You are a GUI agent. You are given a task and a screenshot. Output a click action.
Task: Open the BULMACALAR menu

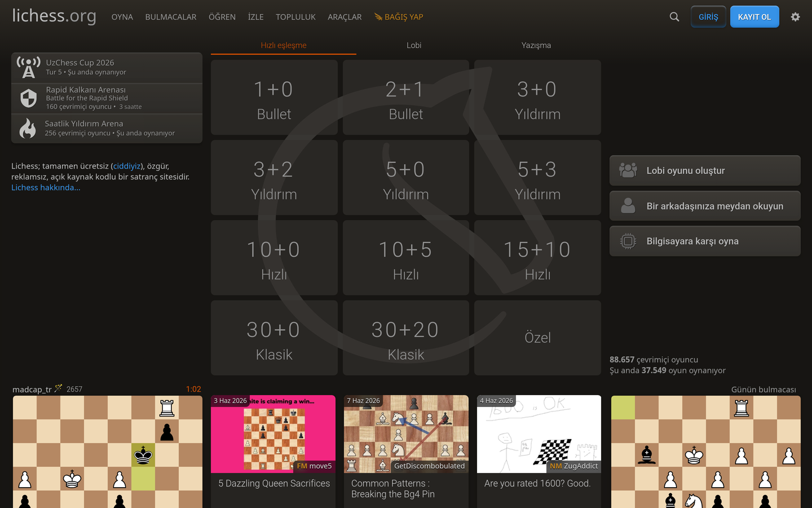[x=171, y=17]
